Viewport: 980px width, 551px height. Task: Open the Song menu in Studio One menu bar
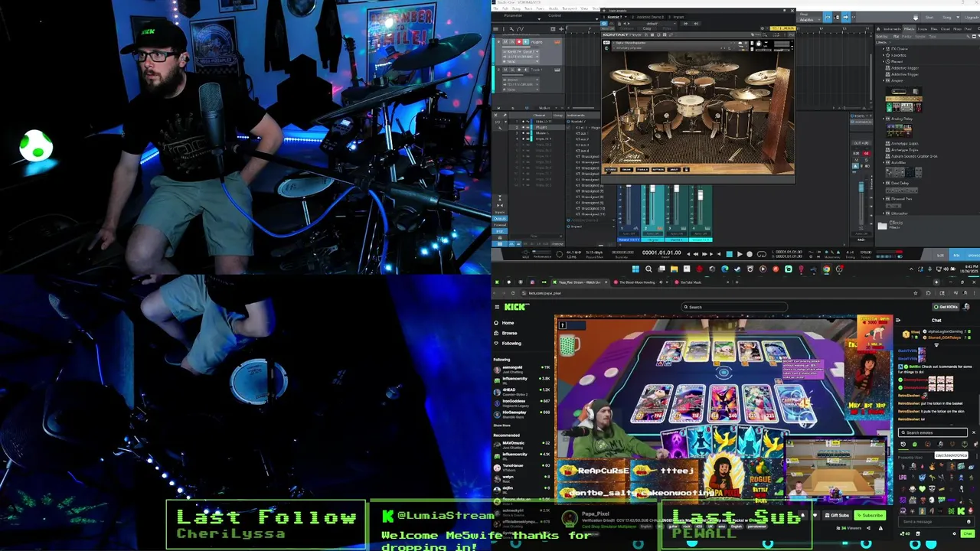coord(516,8)
